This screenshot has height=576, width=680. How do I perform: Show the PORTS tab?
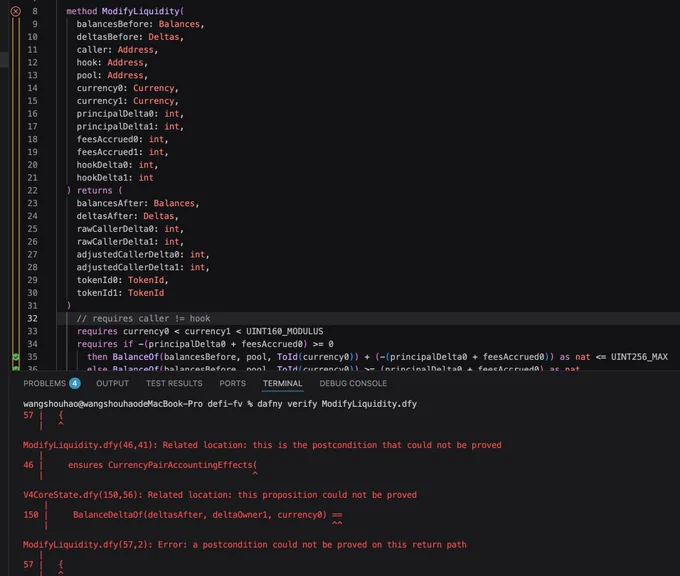coord(232,383)
